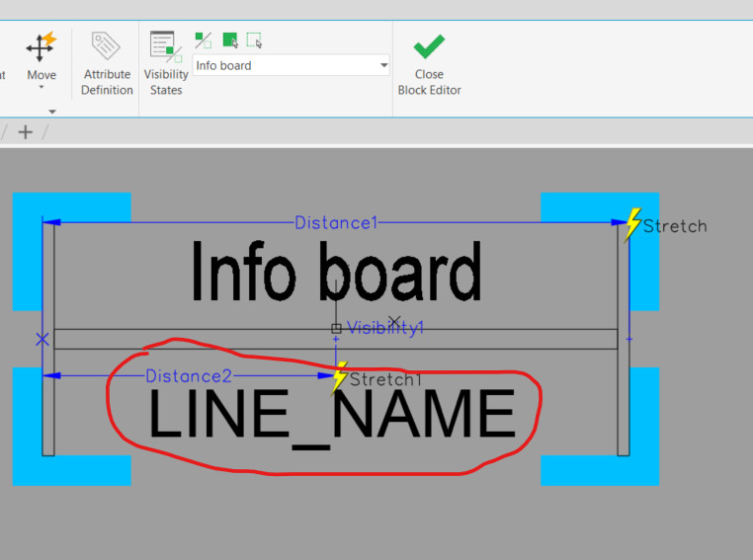Expand the Move tool dropdown arrow
This screenshot has width=753, height=560.
[x=42, y=87]
